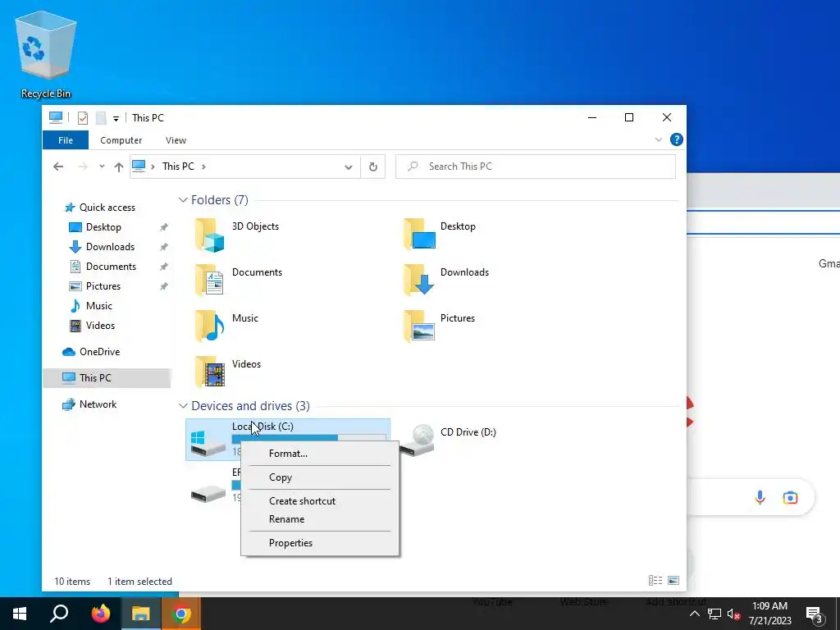
Task: Select the Local Disk (C:) drive icon
Action: point(208,443)
